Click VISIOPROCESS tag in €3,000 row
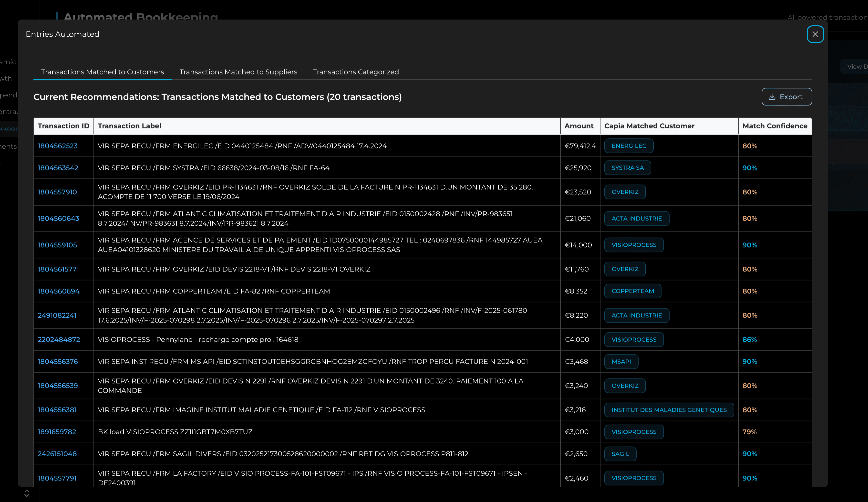Image resolution: width=868 pixels, height=502 pixels. (634, 432)
